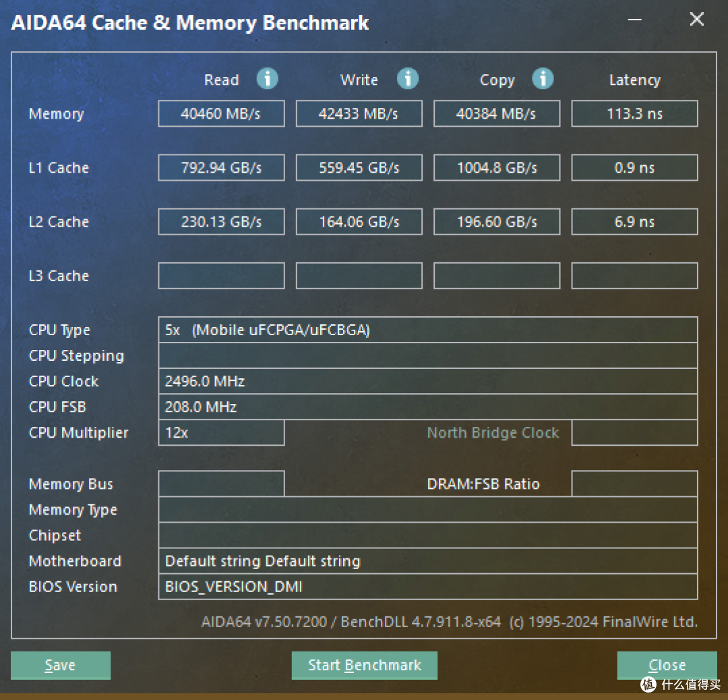This screenshot has height=700, width=728.
Task: Click the empty North Bridge Clock field
Action: point(635,432)
